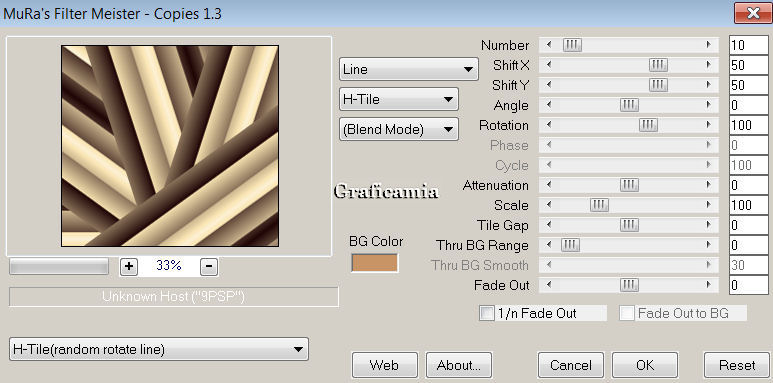
Task: Open the H-Tile(random rotate line) preset dropdown
Action: point(159,349)
